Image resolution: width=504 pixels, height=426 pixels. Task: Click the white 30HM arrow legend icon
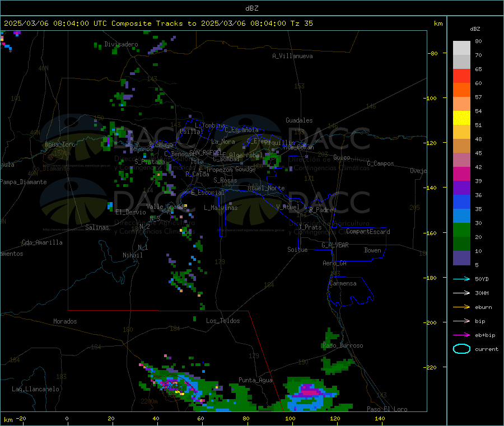pyautogui.click(x=461, y=293)
